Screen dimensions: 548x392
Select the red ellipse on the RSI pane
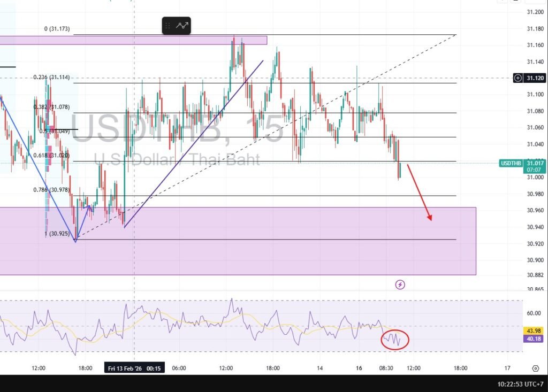pos(395,340)
